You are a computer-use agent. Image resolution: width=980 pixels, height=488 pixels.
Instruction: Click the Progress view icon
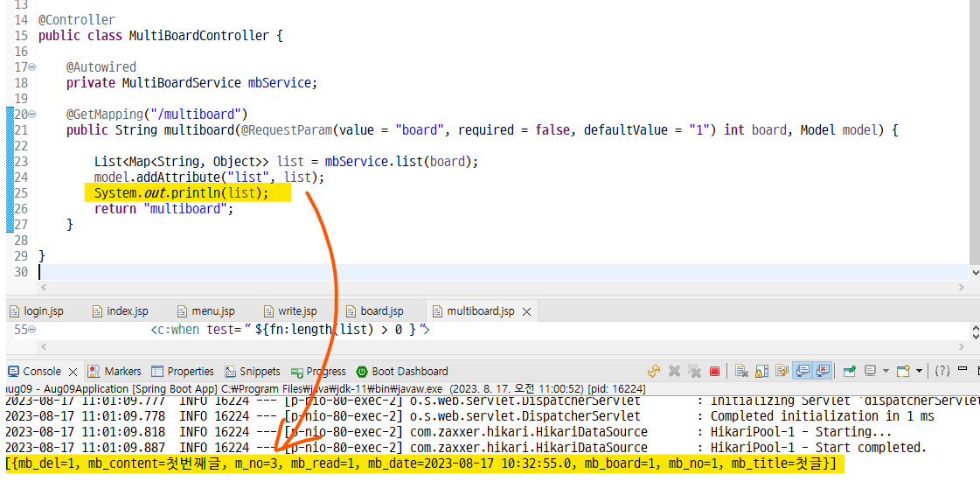point(297,372)
